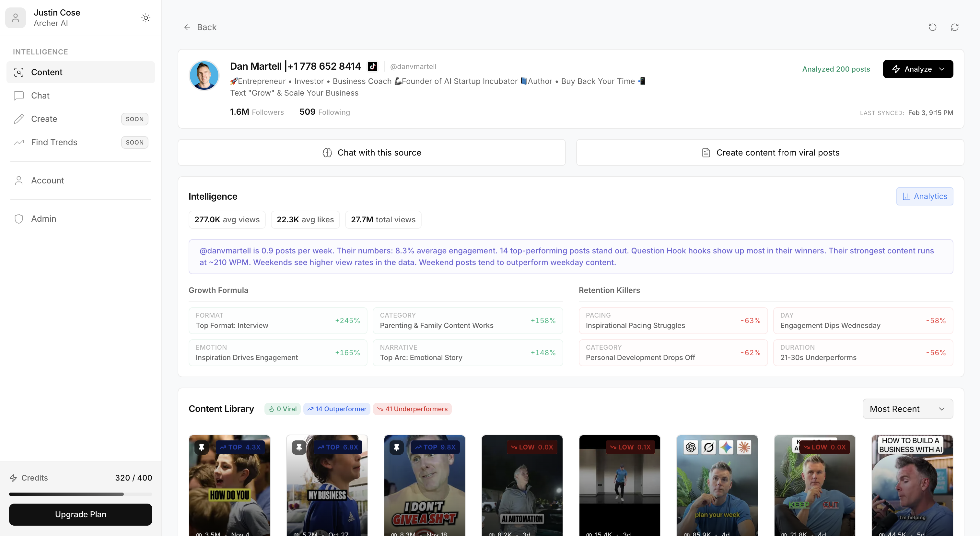Click the undo/reset arrow icon at top right

coord(932,27)
